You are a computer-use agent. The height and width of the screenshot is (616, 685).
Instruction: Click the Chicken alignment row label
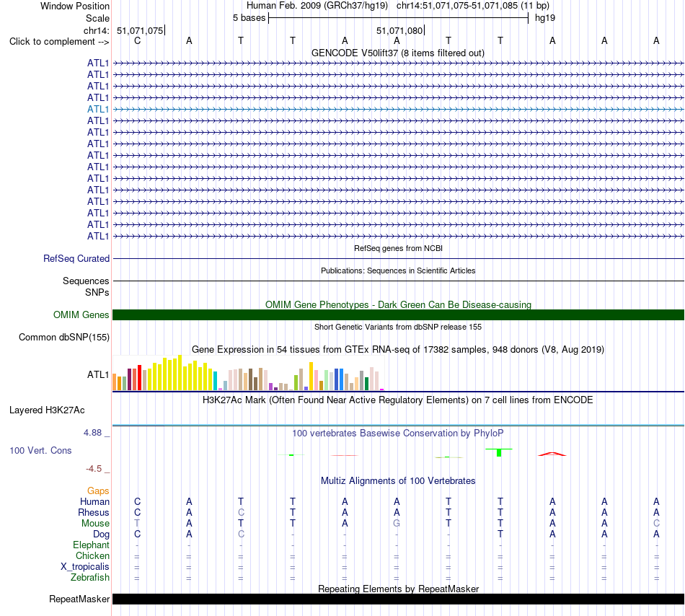coord(92,555)
